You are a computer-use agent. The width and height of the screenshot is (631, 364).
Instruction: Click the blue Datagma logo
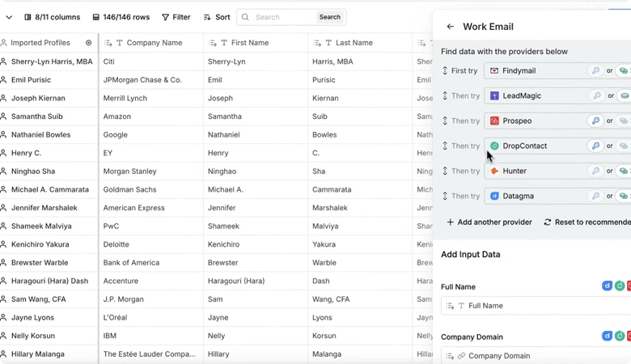494,196
